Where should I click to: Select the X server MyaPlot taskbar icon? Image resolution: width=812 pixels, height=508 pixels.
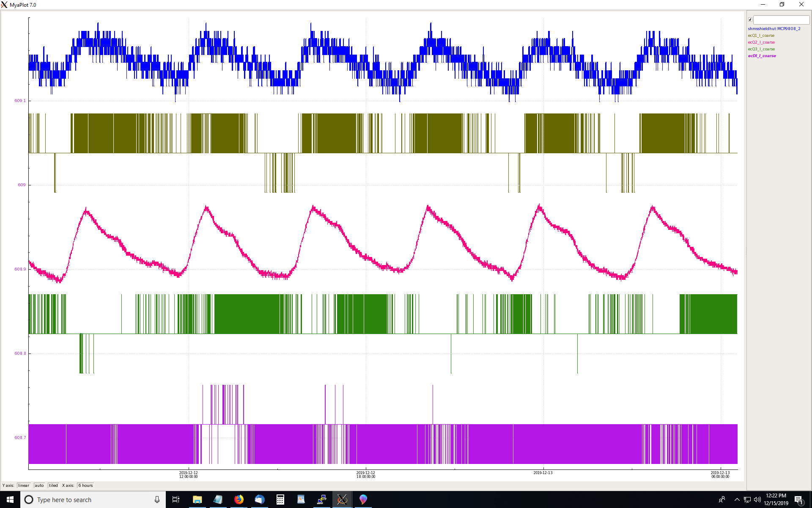(x=342, y=500)
